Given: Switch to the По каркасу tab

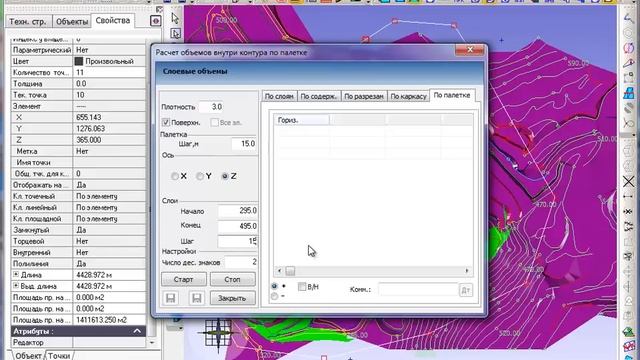Looking at the screenshot, I should click(x=409, y=96).
